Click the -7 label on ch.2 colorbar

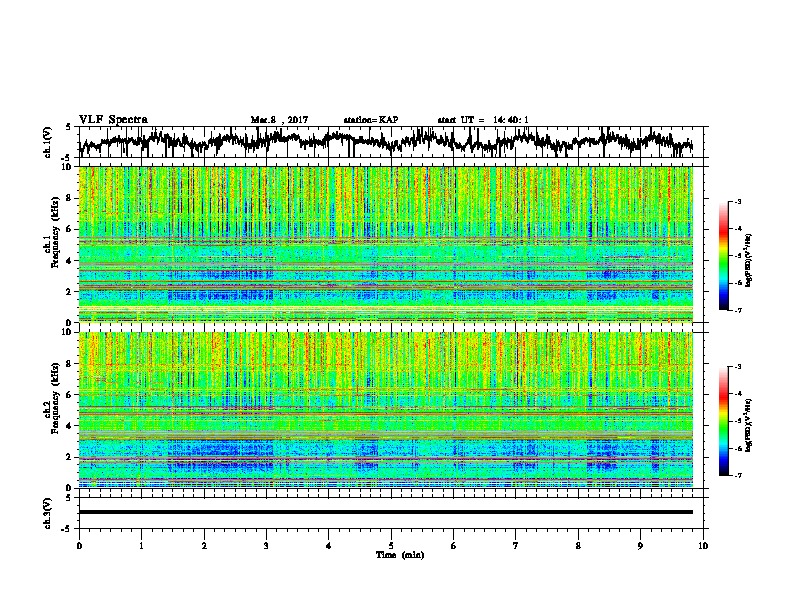coord(738,475)
